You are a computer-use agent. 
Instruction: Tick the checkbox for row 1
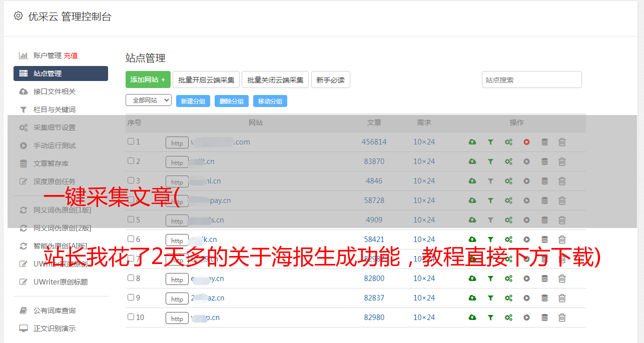(131, 141)
